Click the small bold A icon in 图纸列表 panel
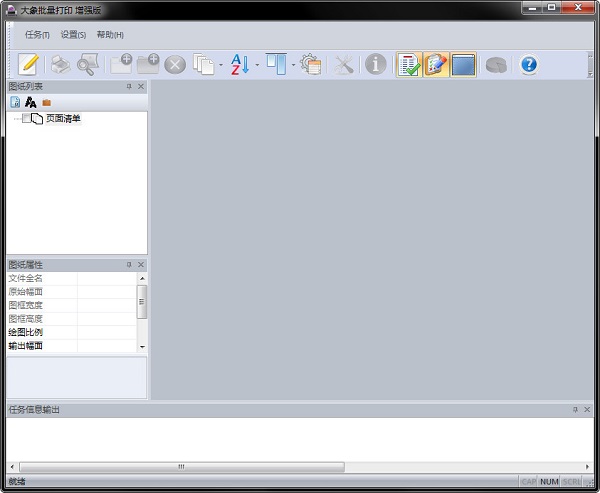Viewport: 600px width, 493px height. pyautogui.click(x=30, y=103)
